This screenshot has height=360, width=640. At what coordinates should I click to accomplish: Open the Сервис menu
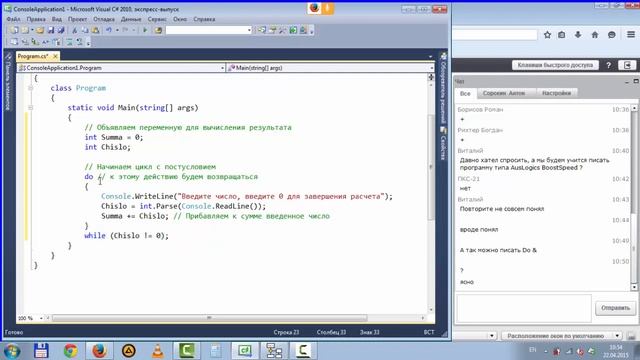tap(157, 19)
